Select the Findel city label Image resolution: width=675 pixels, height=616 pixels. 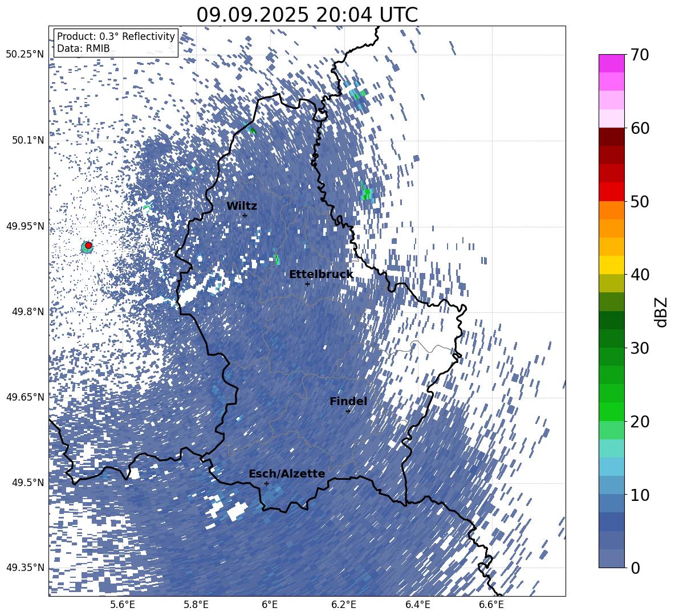[x=348, y=401]
